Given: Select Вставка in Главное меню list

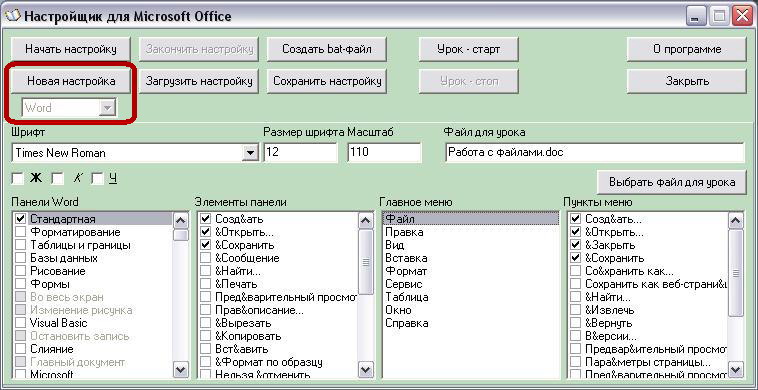Looking at the screenshot, I should pyautogui.click(x=470, y=258).
